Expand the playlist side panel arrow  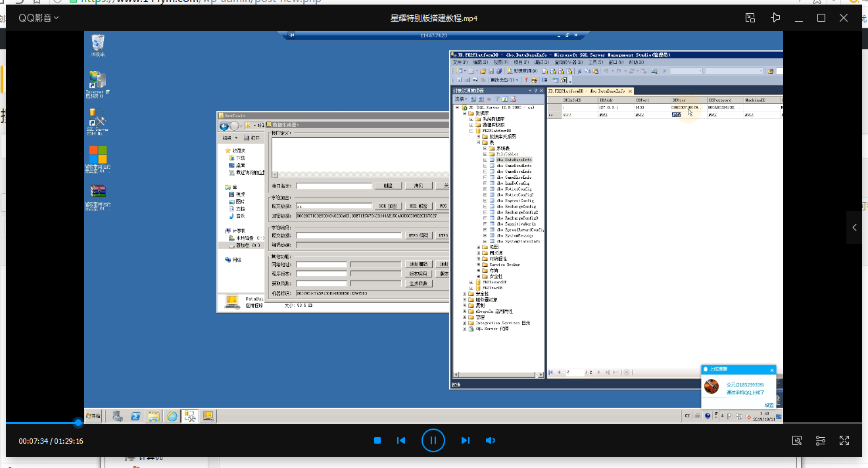(x=854, y=227)
